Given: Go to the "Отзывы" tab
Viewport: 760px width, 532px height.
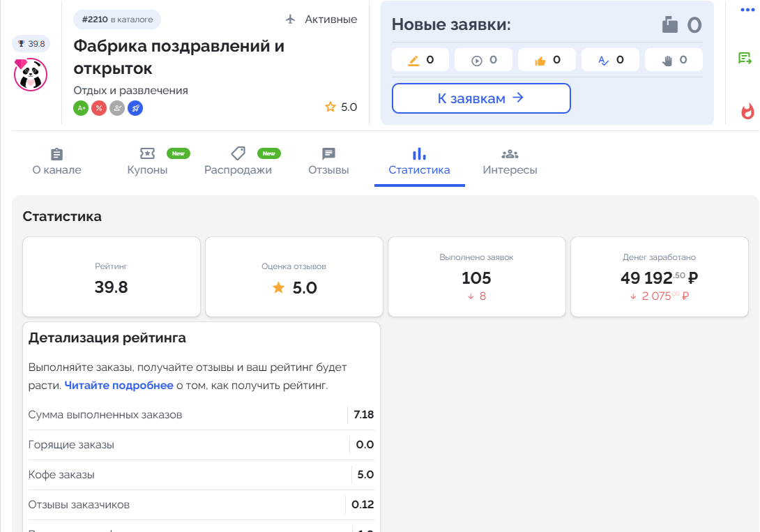Looking at the screenshot, I should click(328, 162).
